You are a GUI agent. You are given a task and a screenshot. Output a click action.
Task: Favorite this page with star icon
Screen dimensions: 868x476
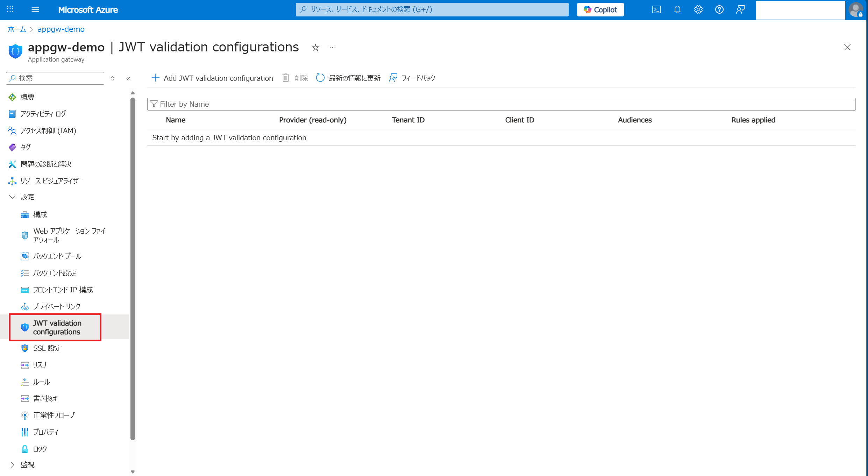pyautogui.click(x=315, y=48)
